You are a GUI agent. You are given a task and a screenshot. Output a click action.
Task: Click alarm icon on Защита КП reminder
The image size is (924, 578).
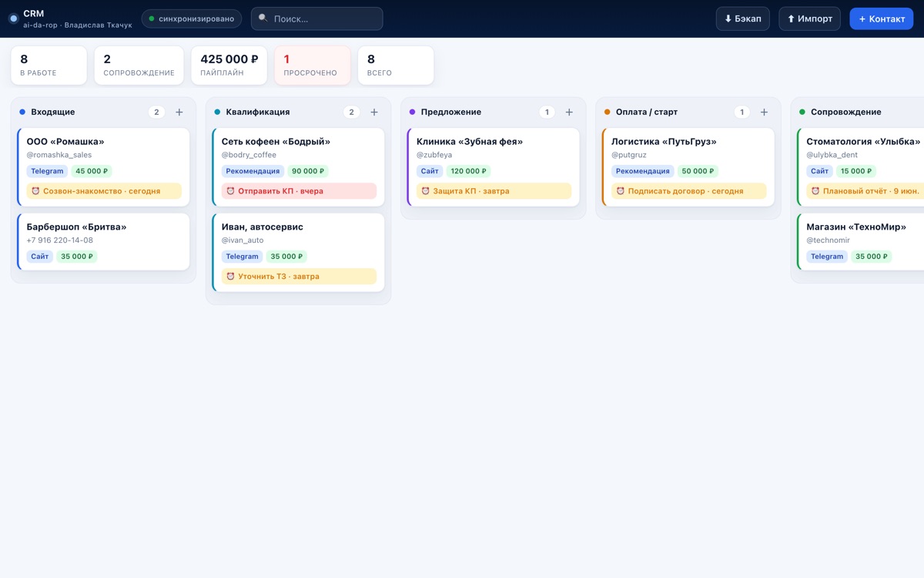[x=425, y=191]
